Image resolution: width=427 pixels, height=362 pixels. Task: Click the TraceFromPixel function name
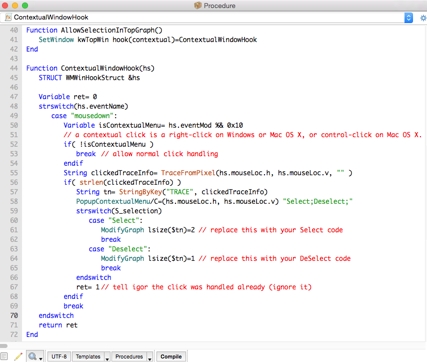[x=188, y=173]
